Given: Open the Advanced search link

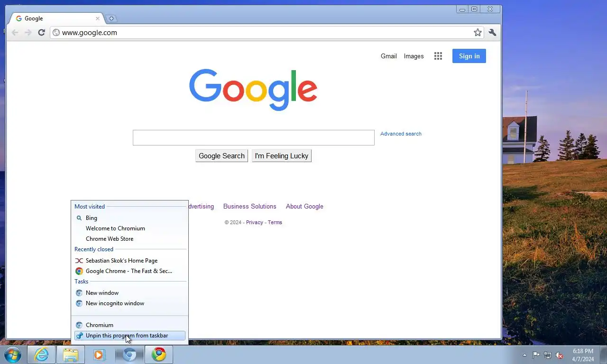Looking at the screenshot, I should coord(401,134).
